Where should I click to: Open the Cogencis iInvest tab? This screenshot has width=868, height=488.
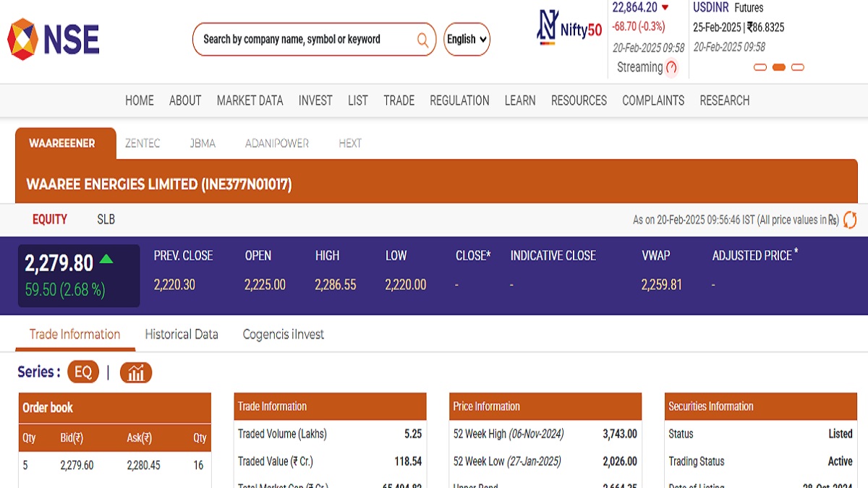[x=283, y=334]
